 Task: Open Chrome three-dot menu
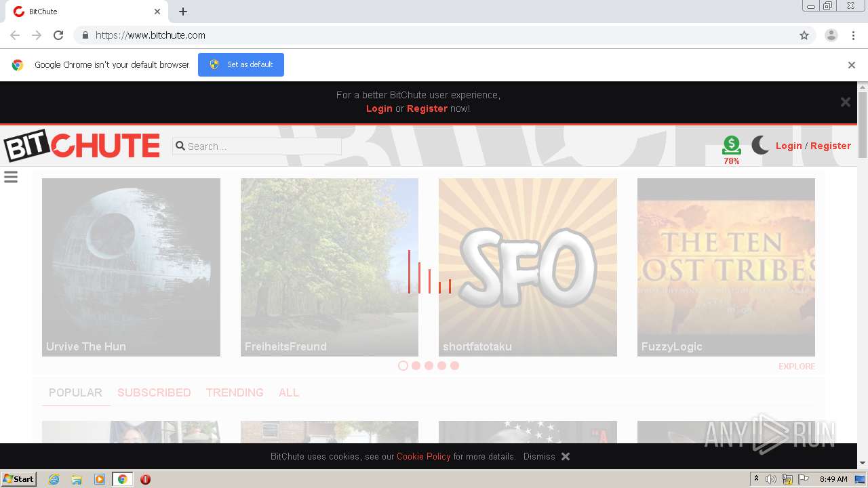click(x=853, y=35)
